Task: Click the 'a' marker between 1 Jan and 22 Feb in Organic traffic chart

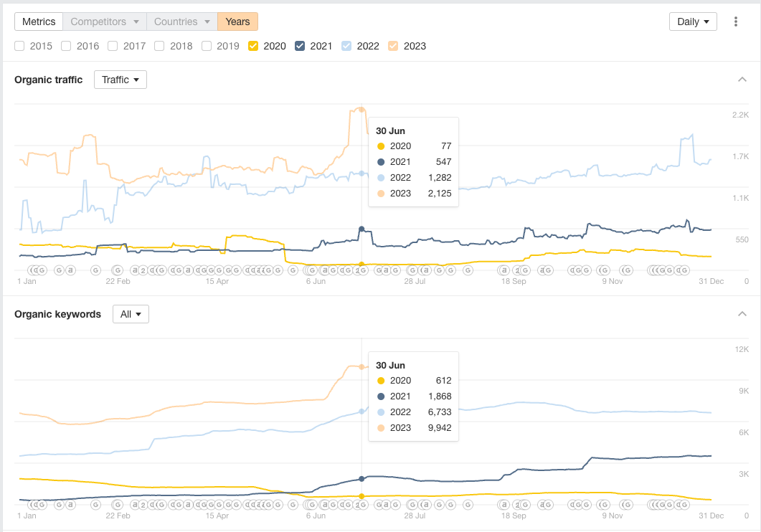Action: 71,270
